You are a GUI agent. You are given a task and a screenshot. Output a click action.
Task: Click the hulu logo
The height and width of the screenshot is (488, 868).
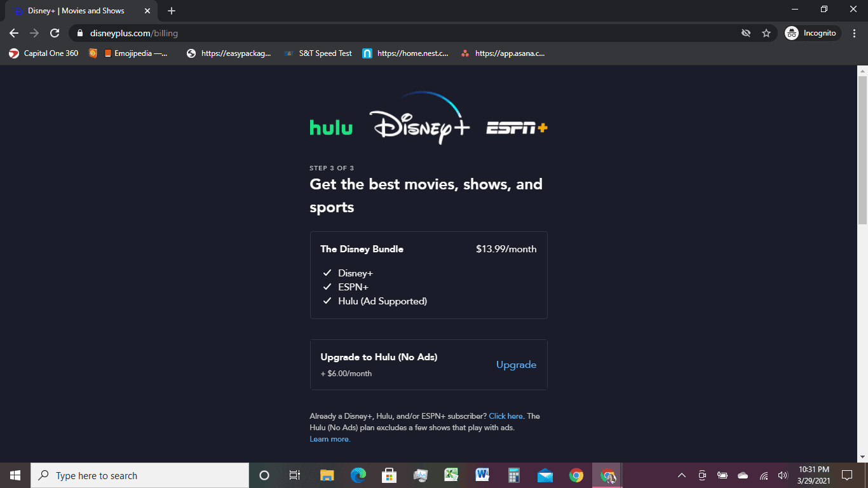[x=330, y=127]
